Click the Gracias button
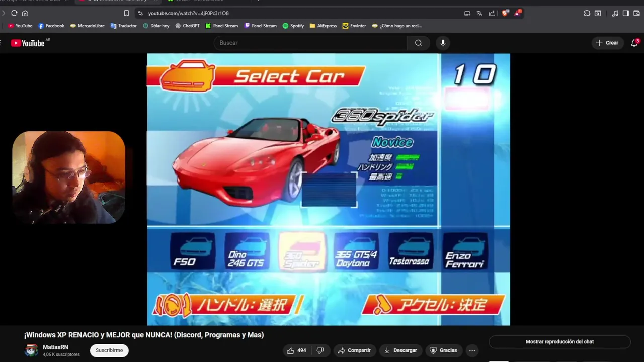644x362 pixels. click(443, 350)
